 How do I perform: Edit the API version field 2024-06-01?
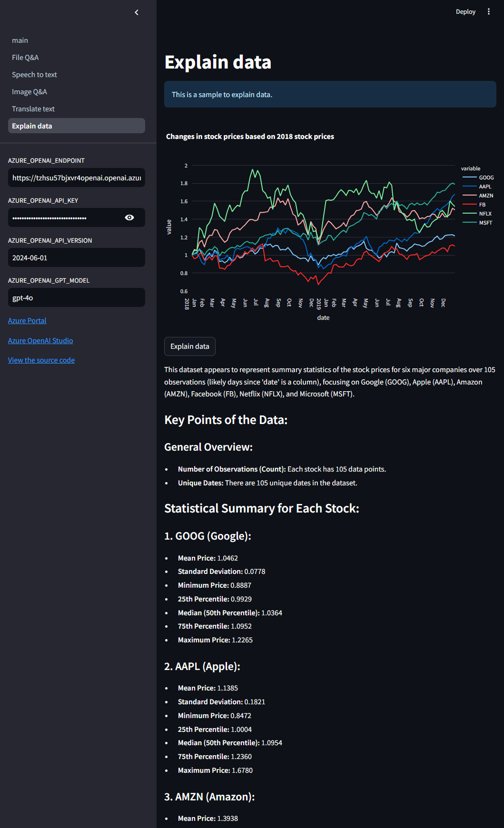[76, 257]
